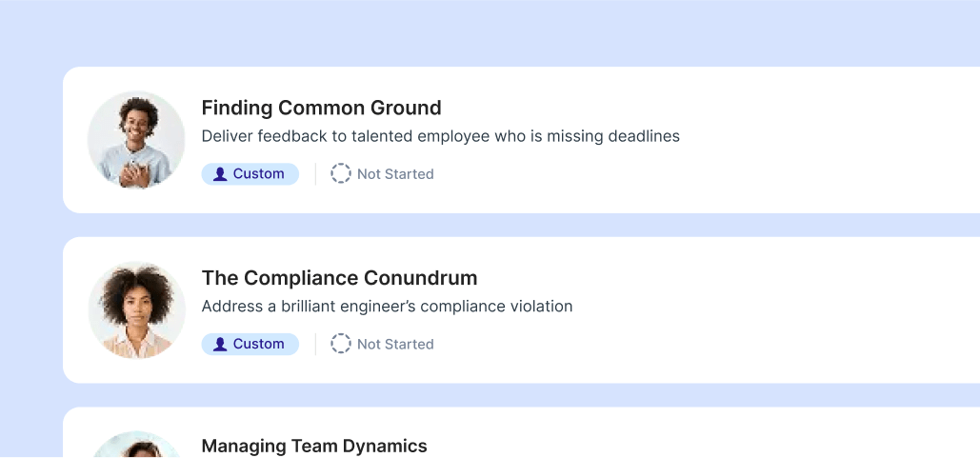Screen dimensions: 980x458
Task: Open "The Compliance Conundrum" scenario title
Action: pos(339,278)
